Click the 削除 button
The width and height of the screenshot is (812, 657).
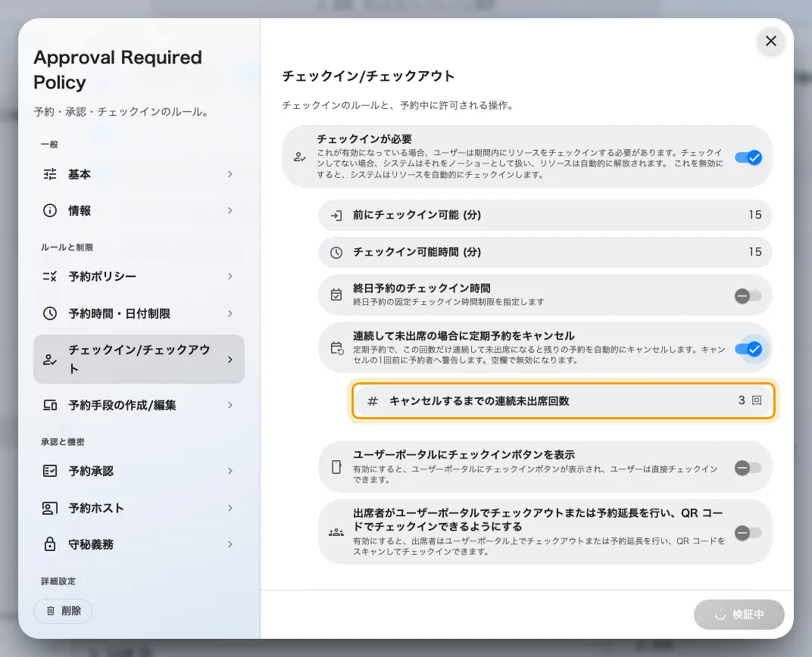click(x=63, y=611)
